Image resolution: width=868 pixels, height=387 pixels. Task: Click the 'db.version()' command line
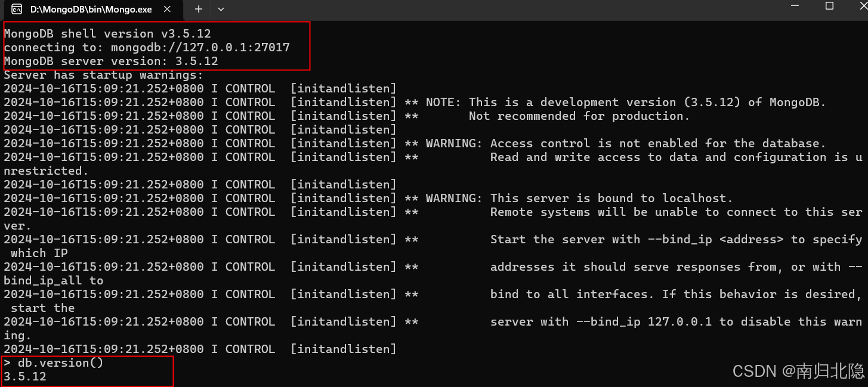point(54,363)
